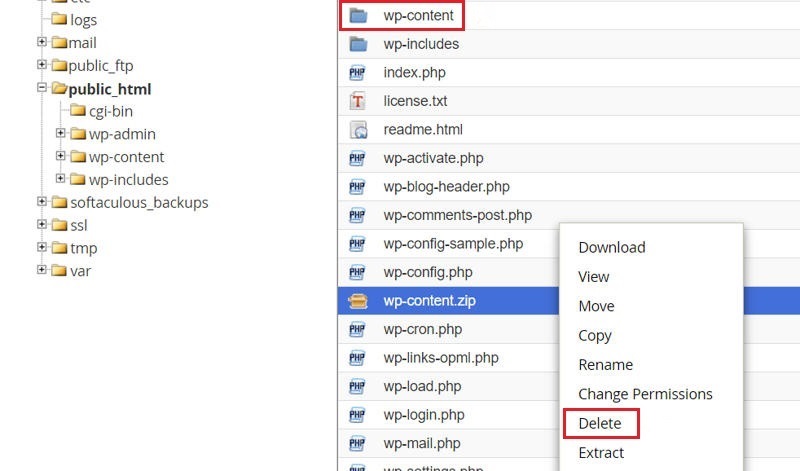Click the open public_html folder icon
Image resolution: width=800 pixels, height=471 pixels.
point(59,88)
